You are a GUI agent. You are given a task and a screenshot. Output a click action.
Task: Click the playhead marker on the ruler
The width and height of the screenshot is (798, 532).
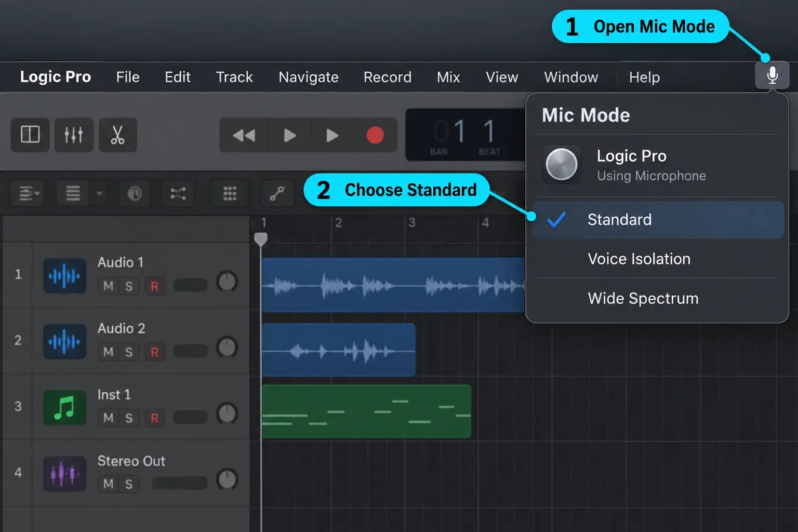click(x=261, y=238)
